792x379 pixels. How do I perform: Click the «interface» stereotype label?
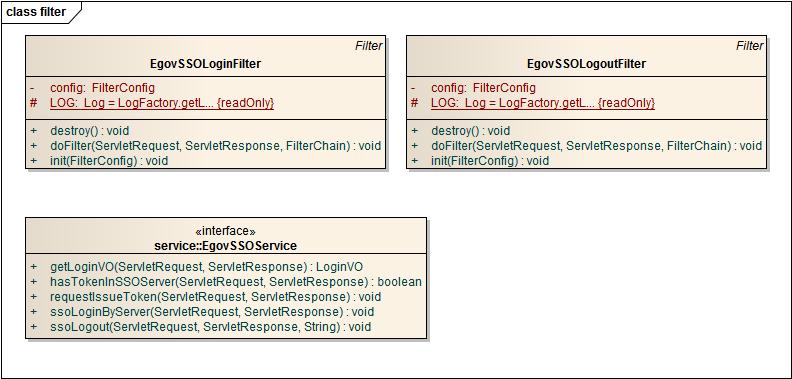point(225,231)
